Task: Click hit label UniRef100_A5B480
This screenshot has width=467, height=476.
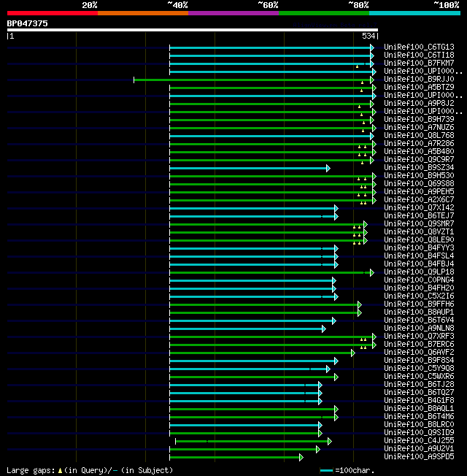Action: (419, 151)
